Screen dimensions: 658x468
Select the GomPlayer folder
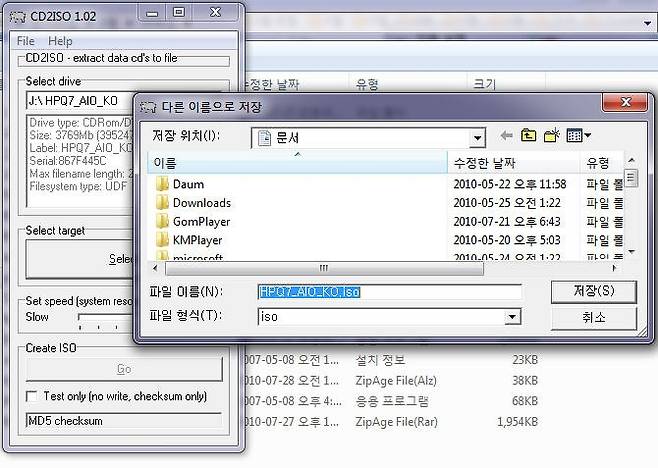coord(201,221)
